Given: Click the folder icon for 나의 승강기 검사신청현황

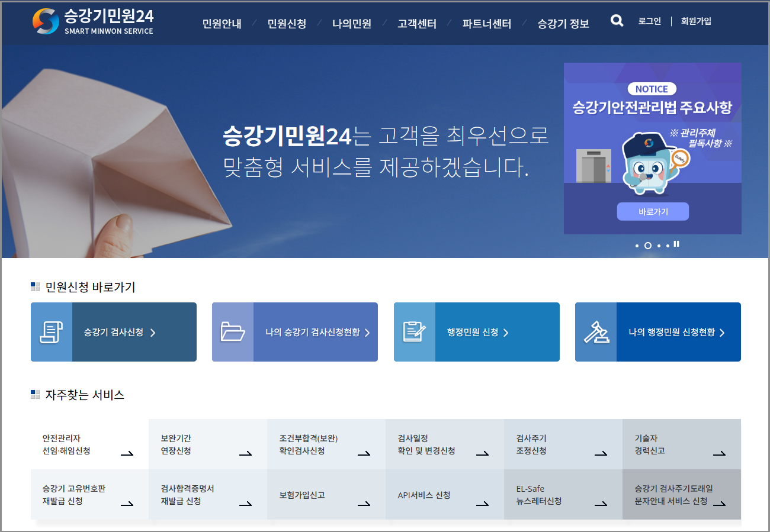Looking at the screenshot, I should coord(233,332).
